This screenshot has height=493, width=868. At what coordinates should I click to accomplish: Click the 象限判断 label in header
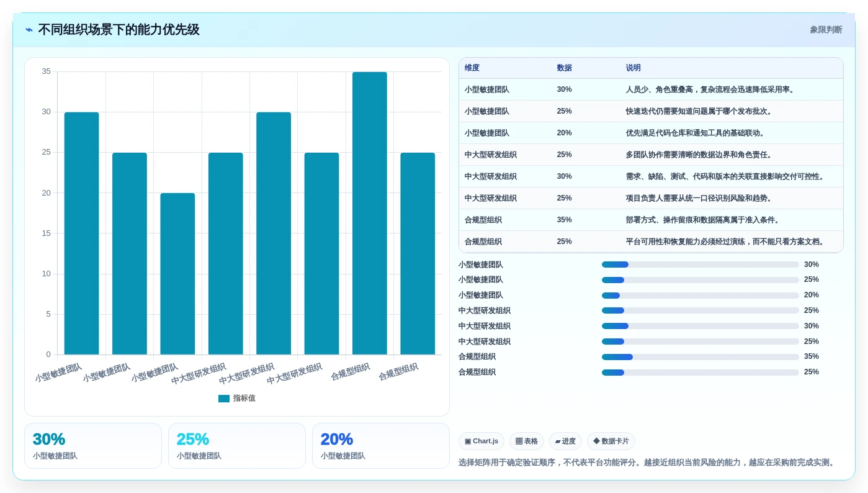coord(826,30)
